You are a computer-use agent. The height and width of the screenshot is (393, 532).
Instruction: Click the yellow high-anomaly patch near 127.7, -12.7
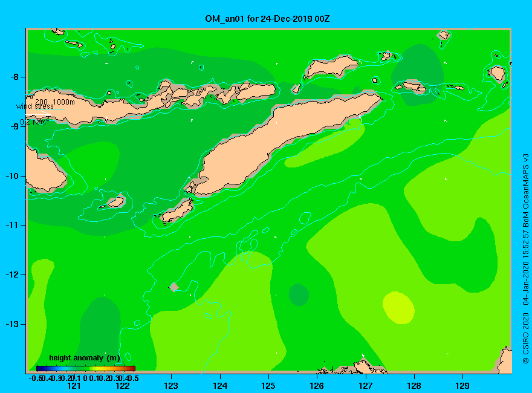coord(398,308)
